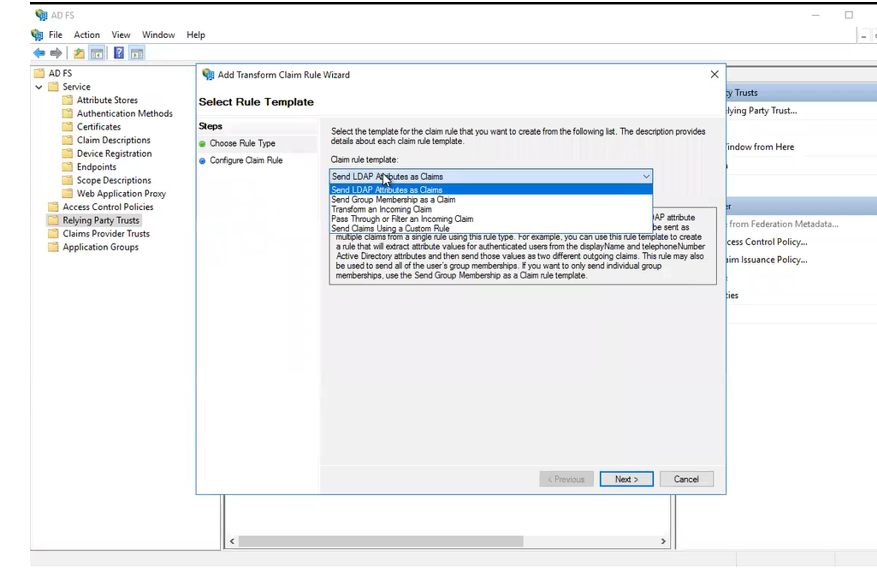
Task: Click the Up One Level toolbar icon
Action: click(79, 53)
